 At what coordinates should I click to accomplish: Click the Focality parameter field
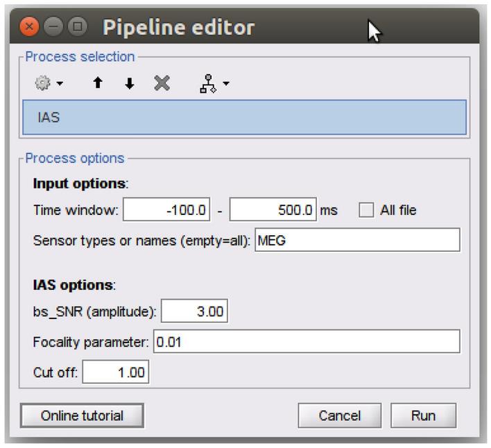click(x=306, y=342)
